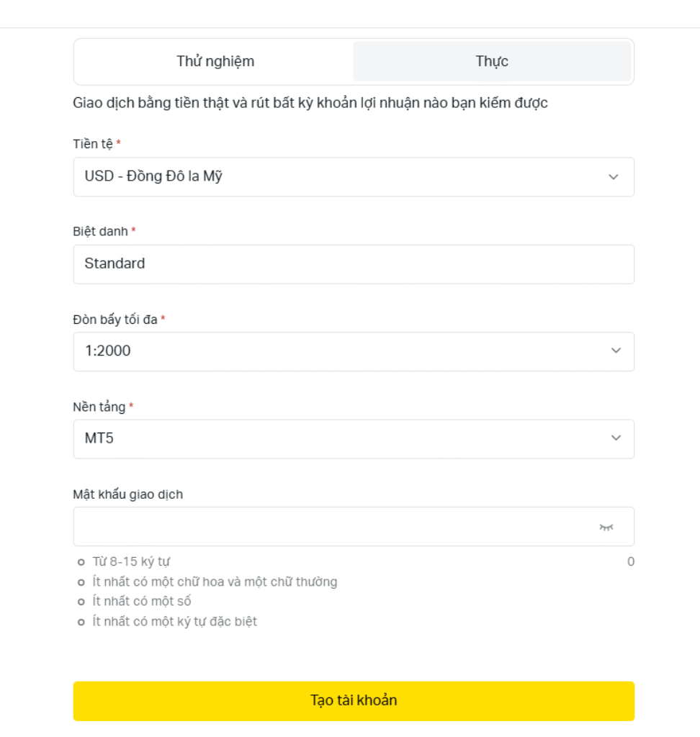Show password using the eye icon
This screenshot has width=700, height=737.
(x=606, y=528)
